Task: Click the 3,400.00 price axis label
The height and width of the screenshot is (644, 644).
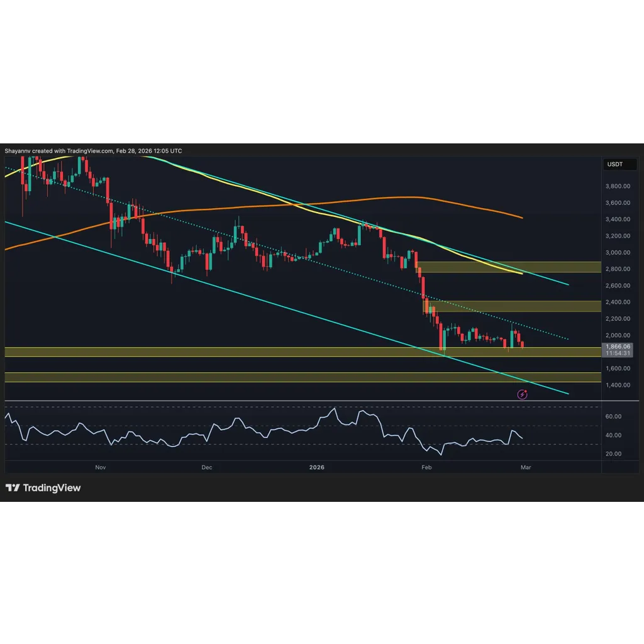Action: 618,219
